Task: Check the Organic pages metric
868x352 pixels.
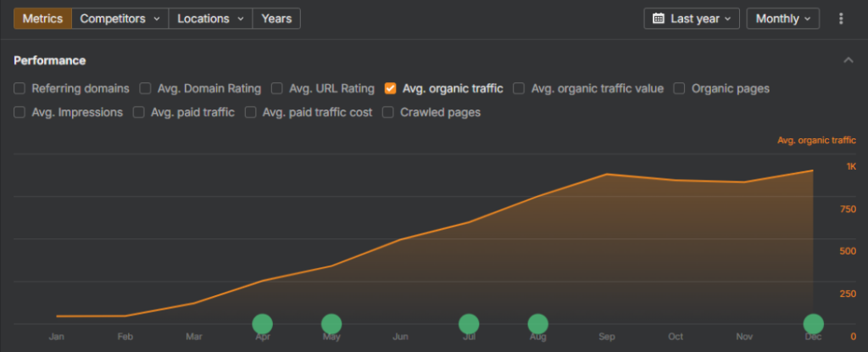Action: click(x=680, y=88)
